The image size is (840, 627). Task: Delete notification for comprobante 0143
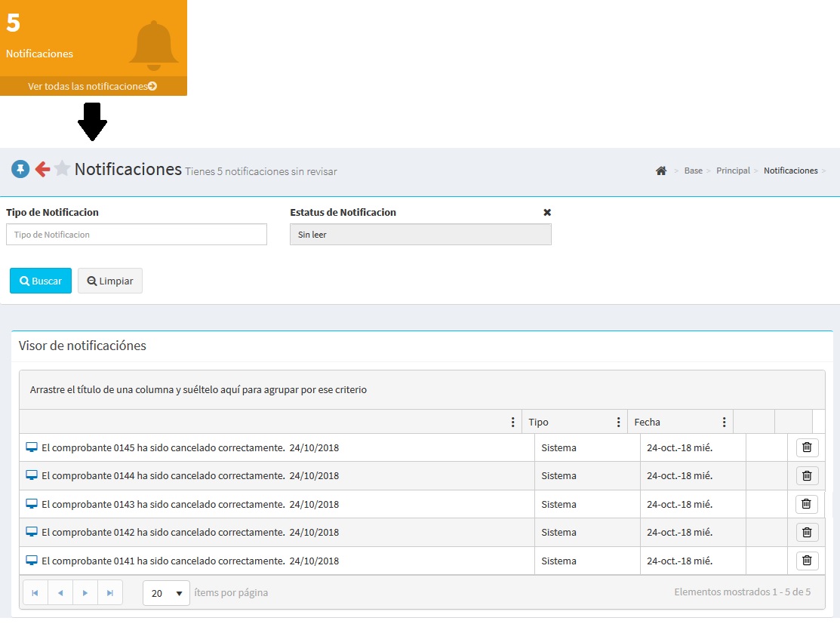coord(805,504)
